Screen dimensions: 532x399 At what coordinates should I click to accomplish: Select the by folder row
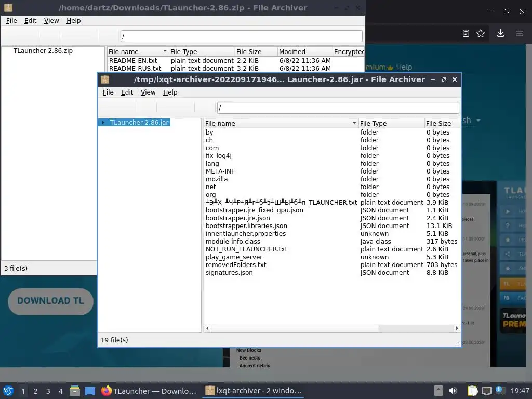click(209, 132)
